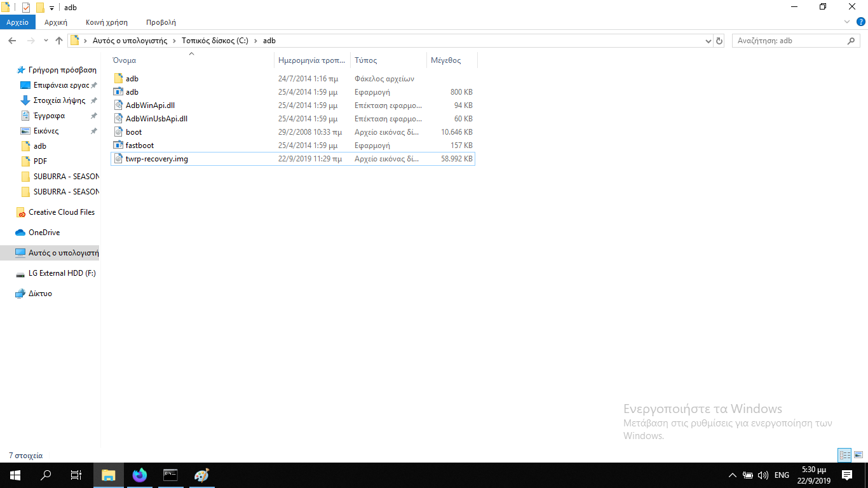This screenshot has height=488, width=868.
Task: Go up one folder level
Action: pyautogui.click(x=59, y=41)
